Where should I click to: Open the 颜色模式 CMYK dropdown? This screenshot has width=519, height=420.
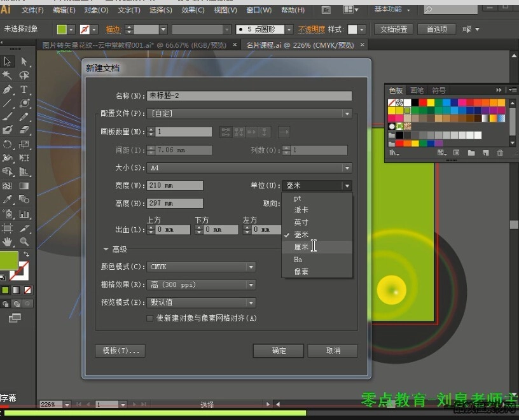(x=202, y=267)
